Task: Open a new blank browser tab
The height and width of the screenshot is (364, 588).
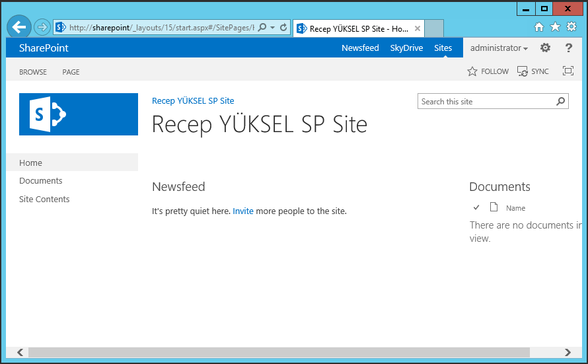Action: pyautogui.click(x=434, y=28)
